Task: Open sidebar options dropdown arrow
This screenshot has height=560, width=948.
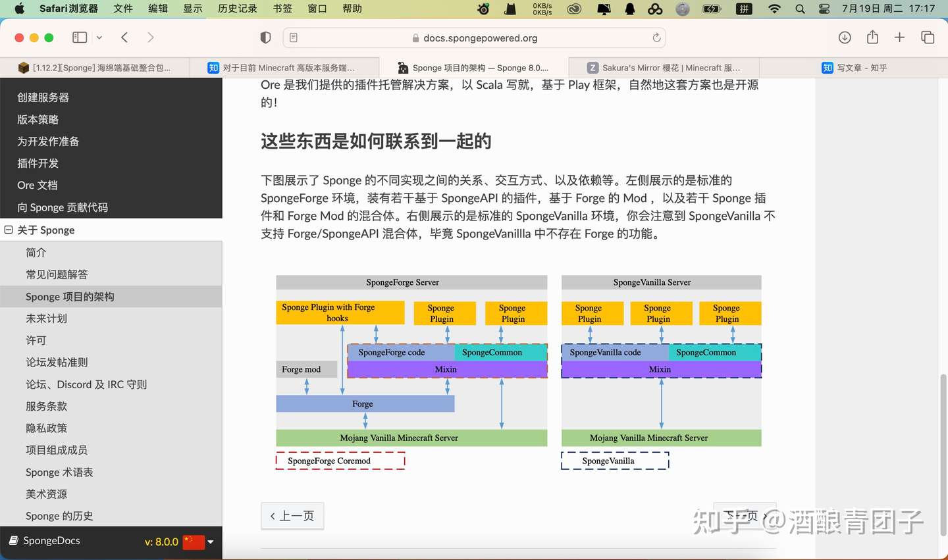Action: tap(99, 38)
